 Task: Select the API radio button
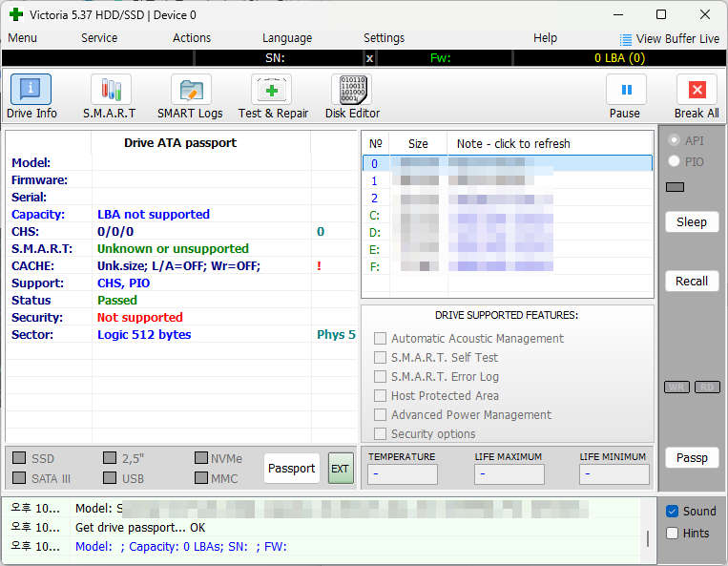[x=675, y=140]
